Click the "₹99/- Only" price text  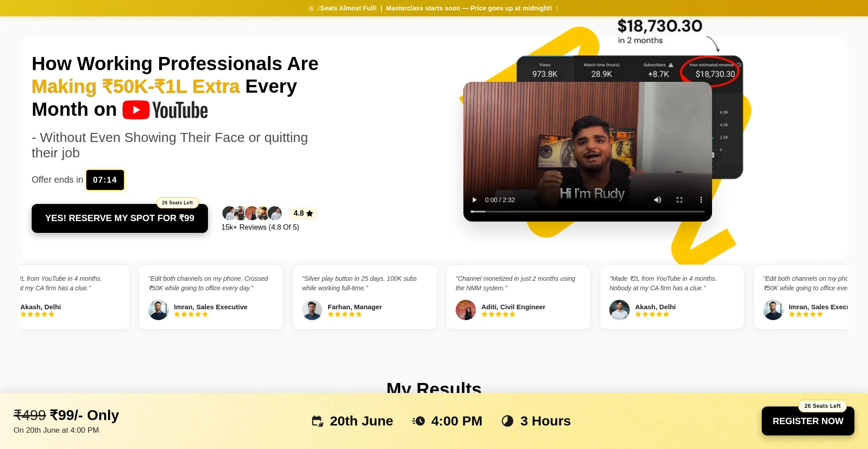(x=84, y=415)
